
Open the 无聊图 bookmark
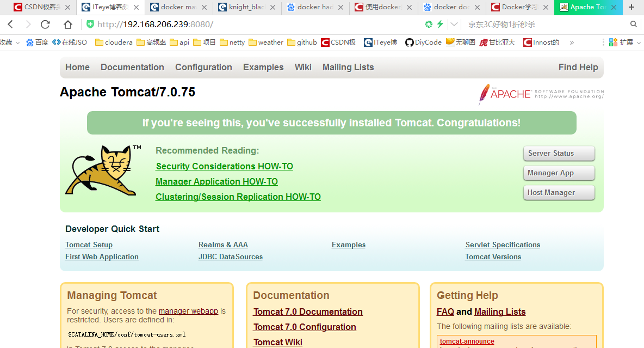(x=460, y=42)
